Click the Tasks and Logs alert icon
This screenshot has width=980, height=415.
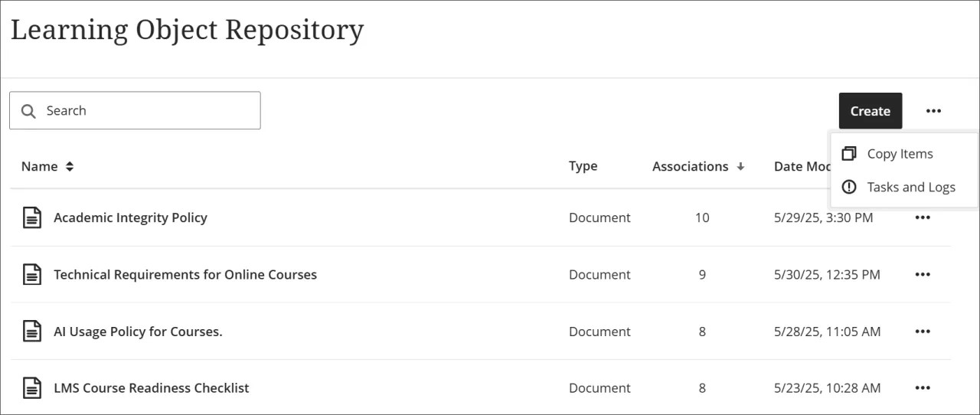click(848, 188)
